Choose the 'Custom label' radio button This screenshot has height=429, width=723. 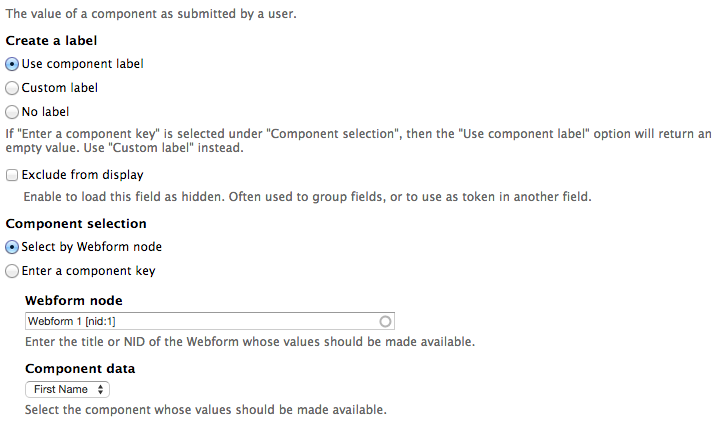13,88
